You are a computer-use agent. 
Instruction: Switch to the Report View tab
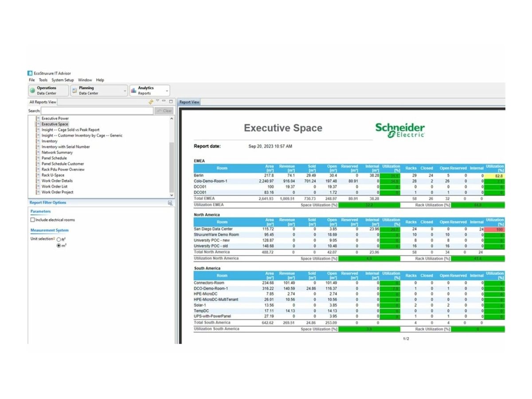click(189, 102)
